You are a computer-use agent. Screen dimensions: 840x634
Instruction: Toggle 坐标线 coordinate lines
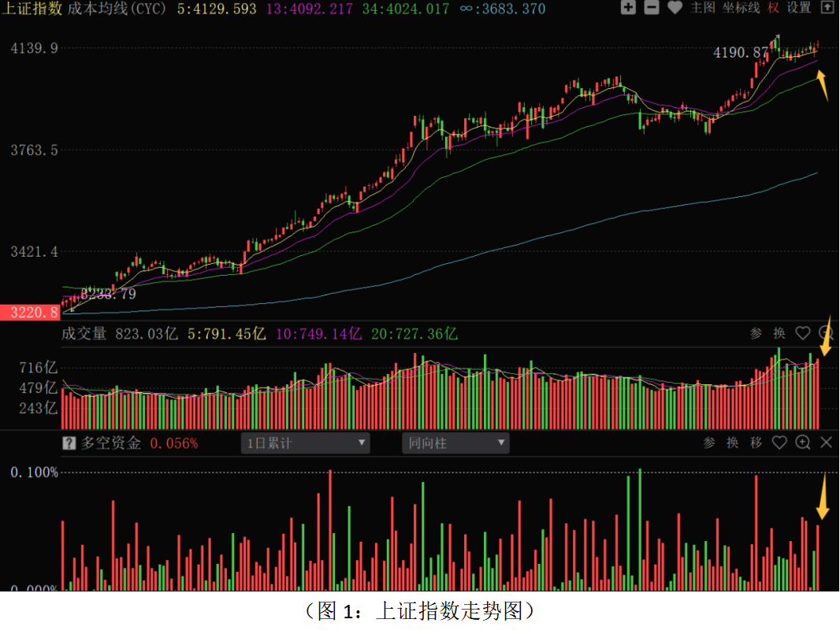[x=742, y=8]
